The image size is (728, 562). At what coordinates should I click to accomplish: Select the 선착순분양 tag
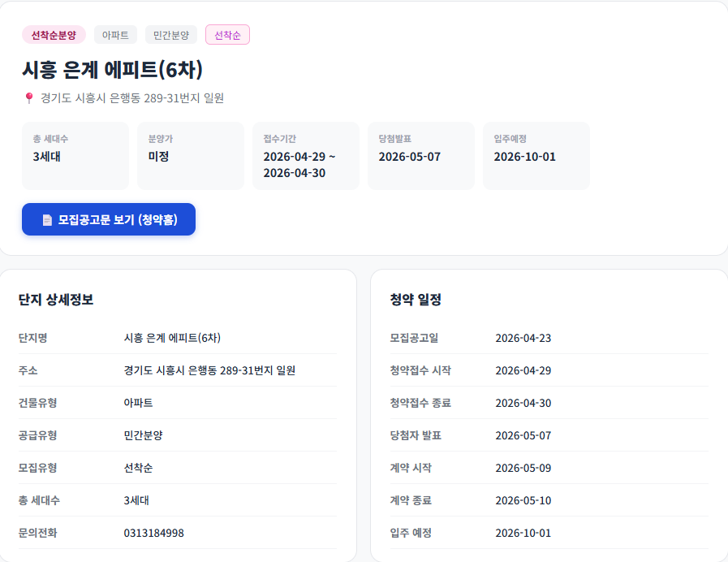pos(51,36)
